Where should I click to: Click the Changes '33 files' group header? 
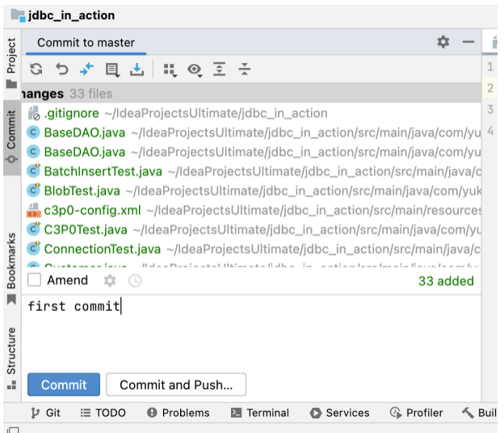(x=251, y=94)
